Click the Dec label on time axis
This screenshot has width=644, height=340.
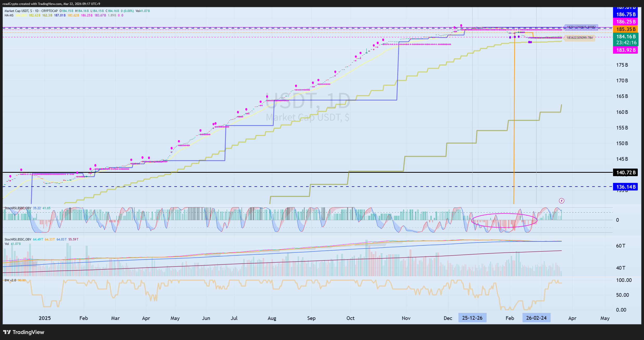pos(448,318)
